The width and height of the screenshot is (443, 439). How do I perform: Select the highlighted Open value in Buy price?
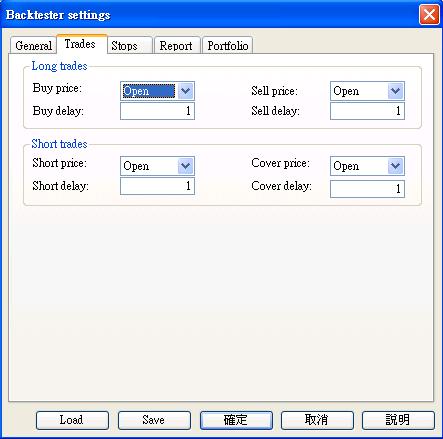[149, 91]
